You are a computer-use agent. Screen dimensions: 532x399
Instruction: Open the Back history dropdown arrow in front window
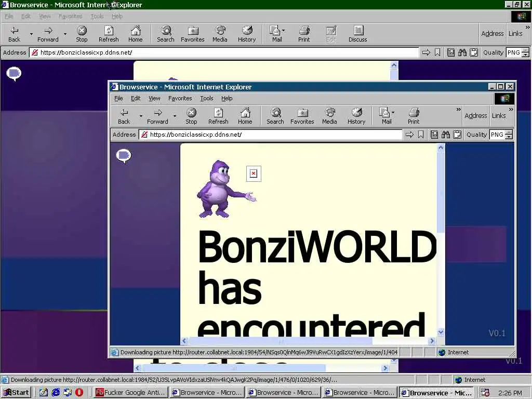[x=141, y=116]
